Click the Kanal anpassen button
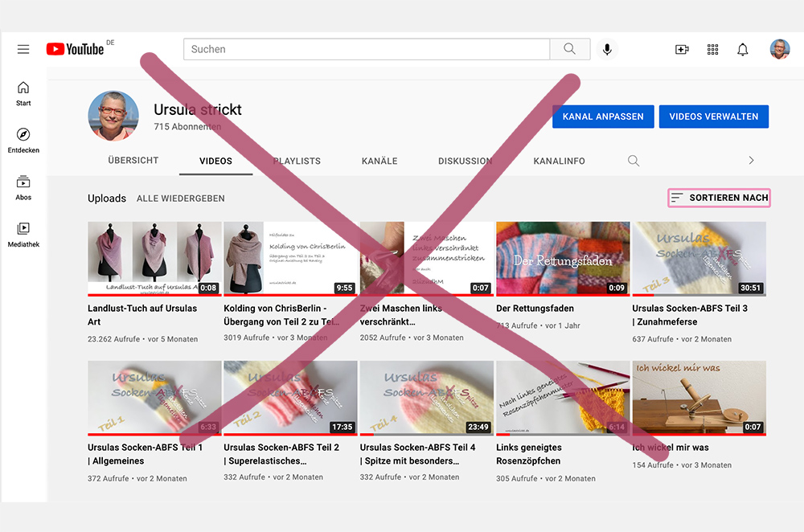This screenshot has width=804, height=532. point(603,117)
